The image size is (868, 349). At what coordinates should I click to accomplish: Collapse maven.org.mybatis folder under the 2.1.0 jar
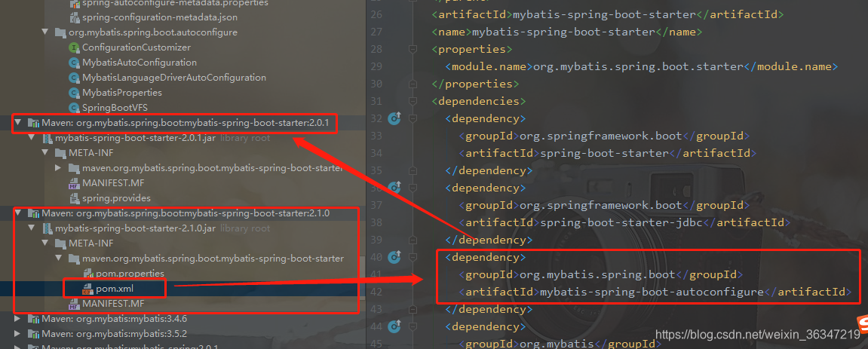point(59,259)
